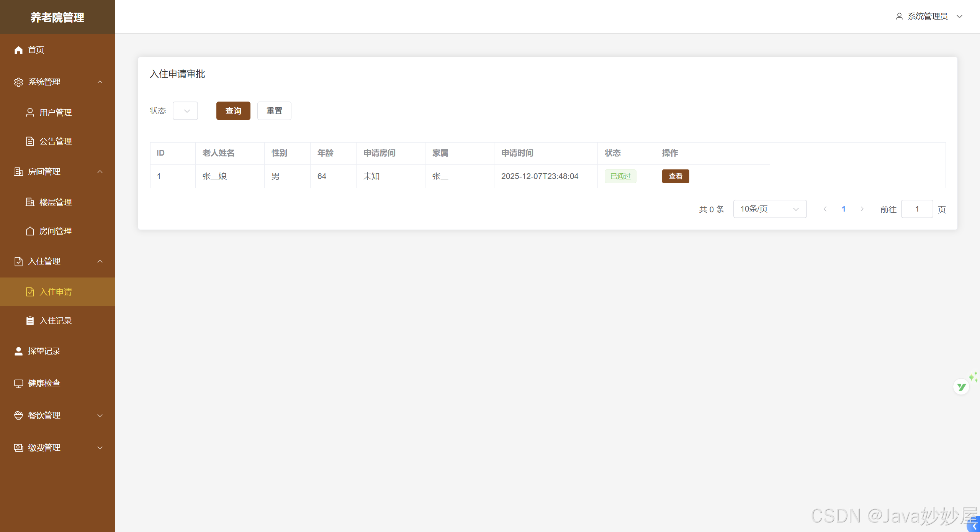Image resolution: width=980 pixels, height=532 pixels.
Task: Click the monitor icon next to 健康检查
Action: [x=18, y=383]
